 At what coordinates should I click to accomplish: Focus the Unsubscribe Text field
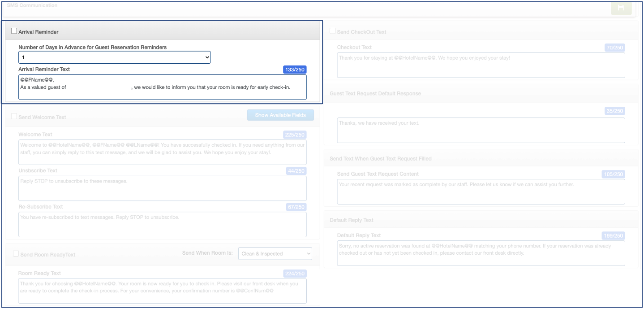tap(162, 188)
